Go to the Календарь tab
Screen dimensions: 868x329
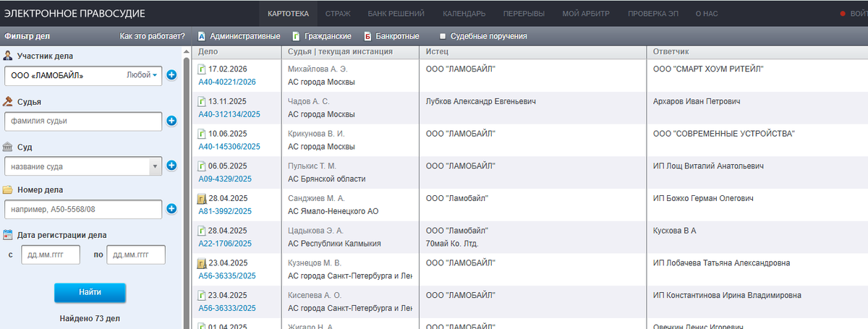click(x=464, y=14)
